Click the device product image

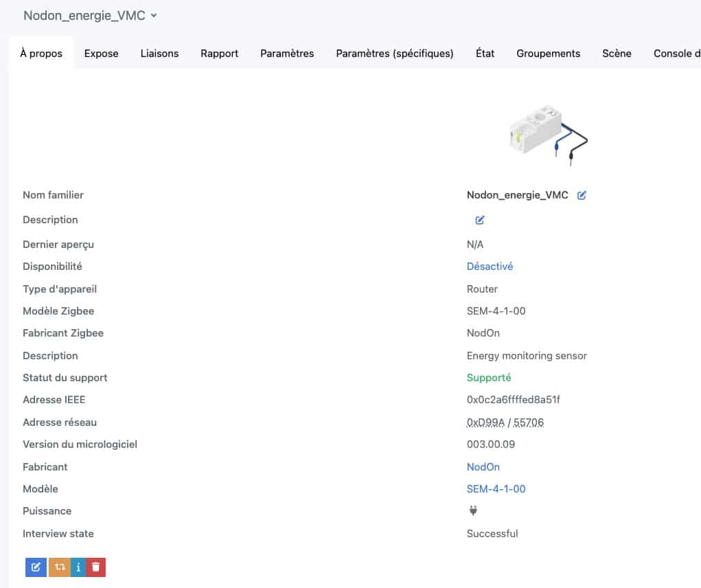pos(548,134)
